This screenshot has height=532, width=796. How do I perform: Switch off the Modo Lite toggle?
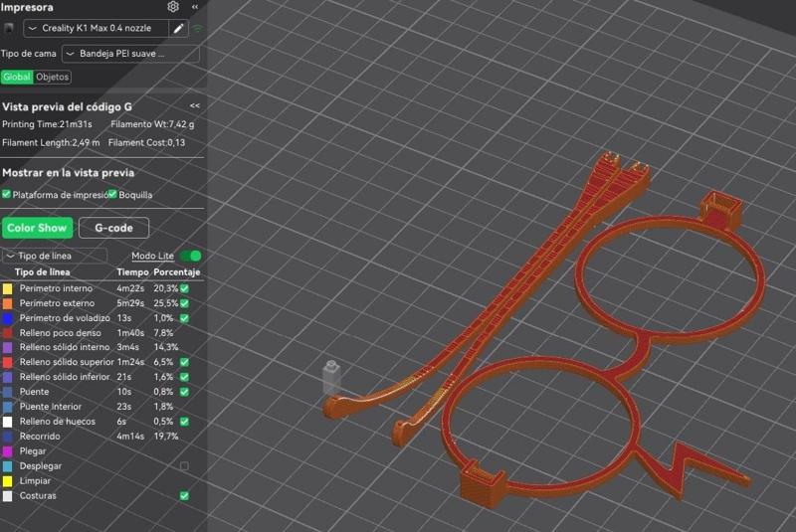pyautogui.click(x=190, y=256)
